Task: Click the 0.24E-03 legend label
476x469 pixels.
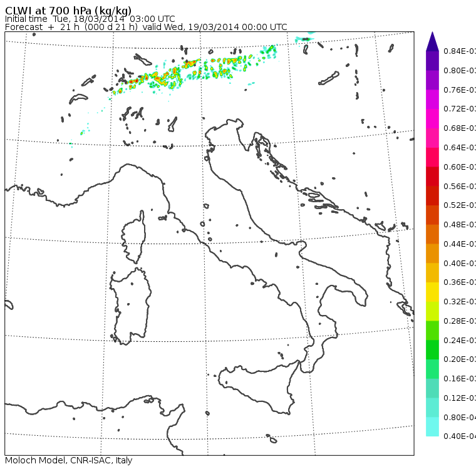Action: [460, 340]
